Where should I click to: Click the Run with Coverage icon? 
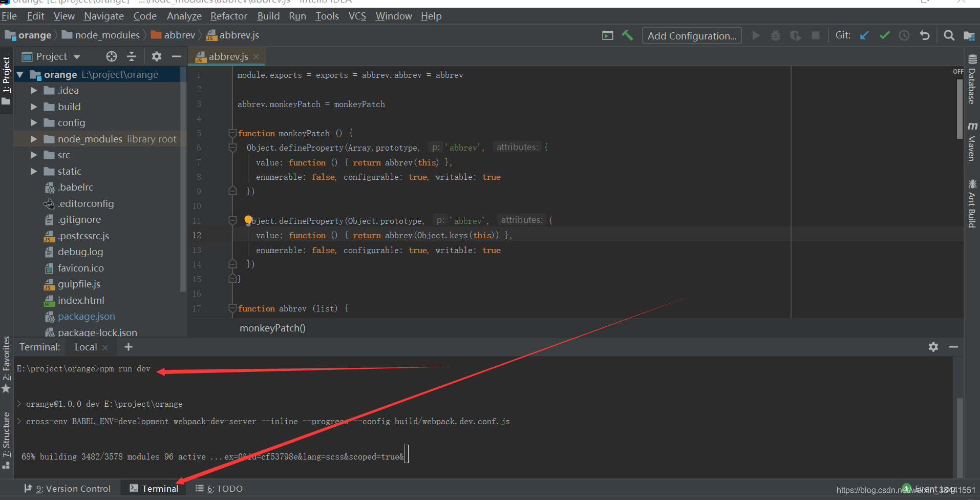tap(795, 35)
